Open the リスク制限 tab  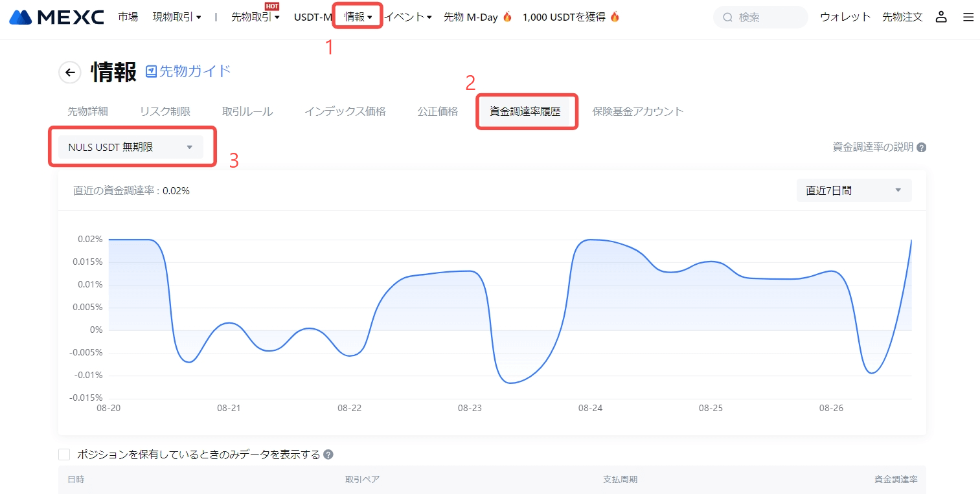coord(165,111)
